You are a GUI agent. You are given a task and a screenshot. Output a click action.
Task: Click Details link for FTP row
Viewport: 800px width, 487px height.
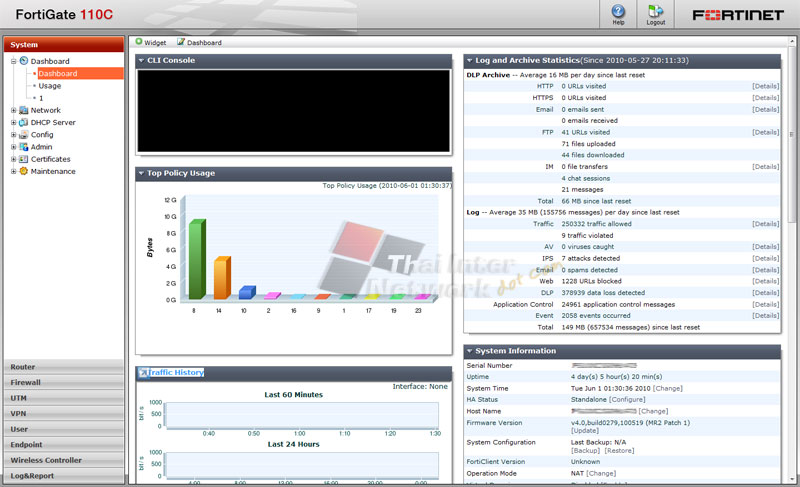pos(765,132)
